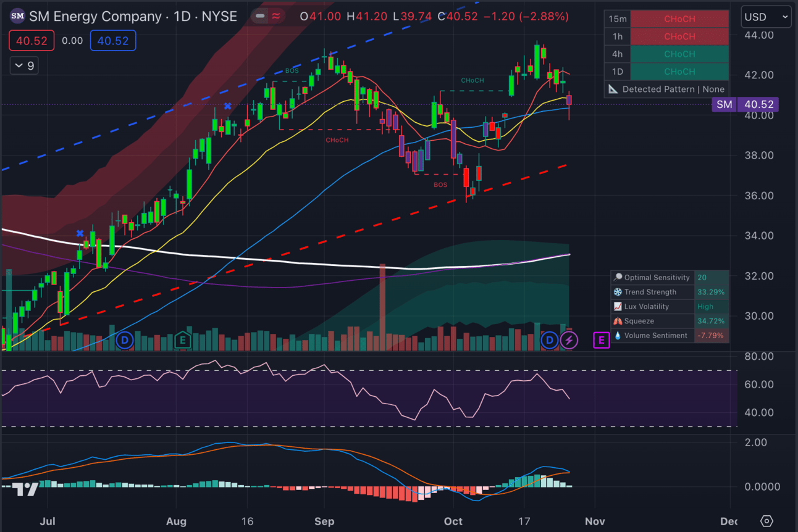Click the 32.00 price axis label
Viewport: 798px width, 532px height.
pyautogui.click(x=759, y=276)
